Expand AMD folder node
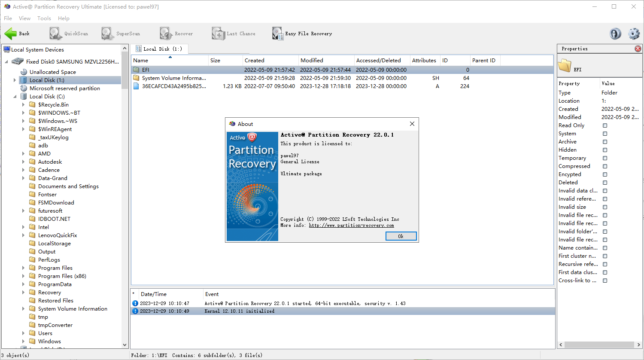 (x=23, y=153)
